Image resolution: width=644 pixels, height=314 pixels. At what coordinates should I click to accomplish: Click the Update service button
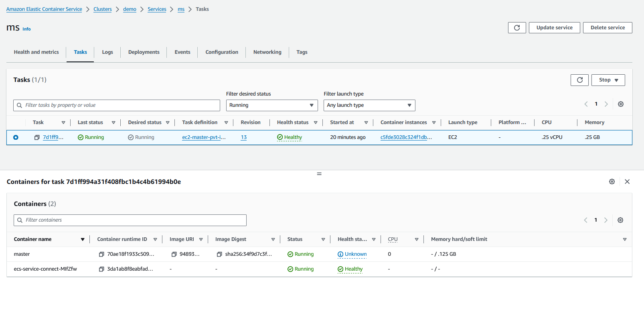[554, 28]
